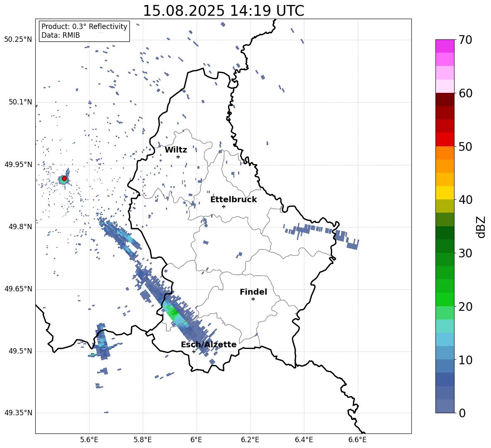Click the 5.8°E longitude label

(x=143, y=440)
